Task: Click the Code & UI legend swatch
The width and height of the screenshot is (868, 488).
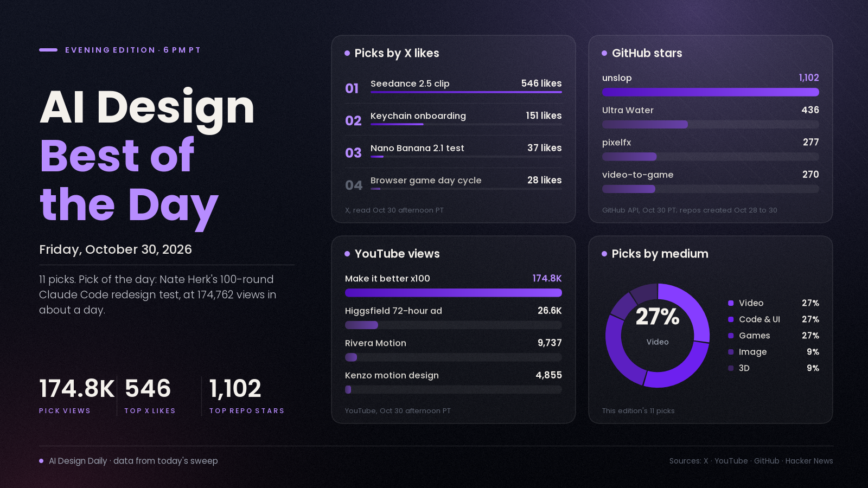Action: (731, 319)
